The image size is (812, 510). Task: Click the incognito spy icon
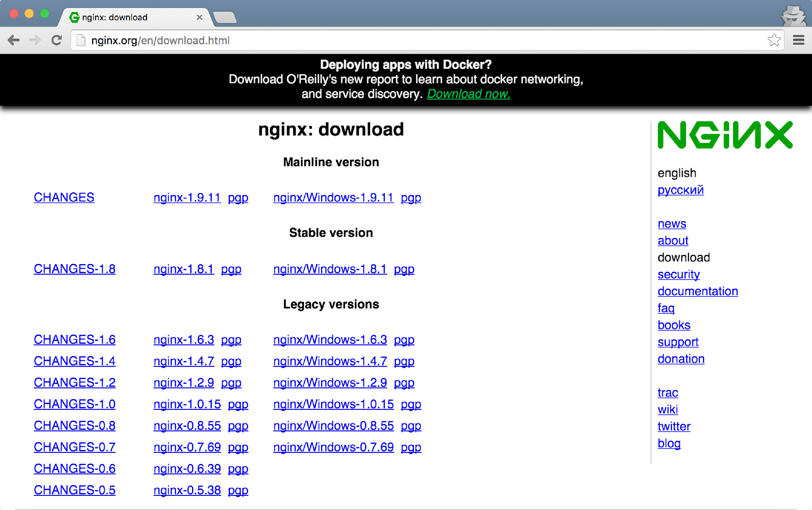pos(794,16)
